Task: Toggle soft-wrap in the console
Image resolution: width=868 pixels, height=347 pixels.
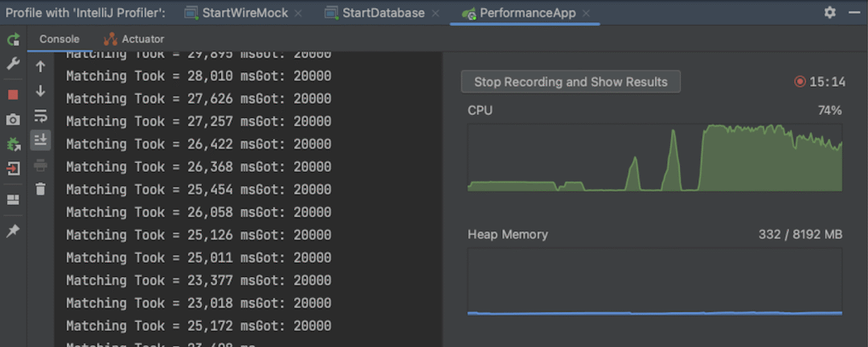Action: point(40,116)
